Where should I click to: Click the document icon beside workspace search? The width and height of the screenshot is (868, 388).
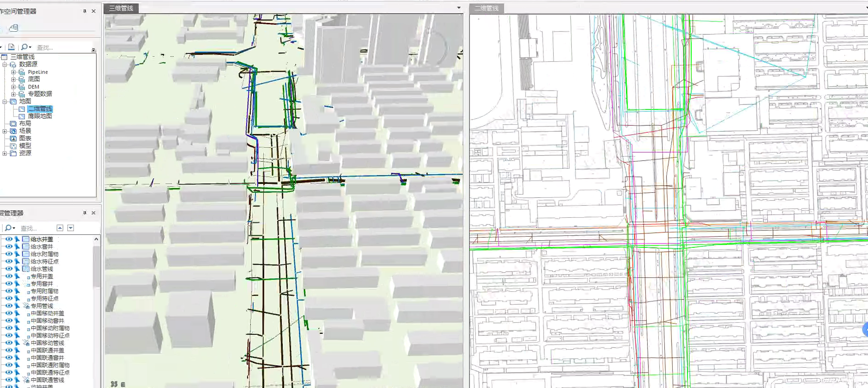point(11,47)
